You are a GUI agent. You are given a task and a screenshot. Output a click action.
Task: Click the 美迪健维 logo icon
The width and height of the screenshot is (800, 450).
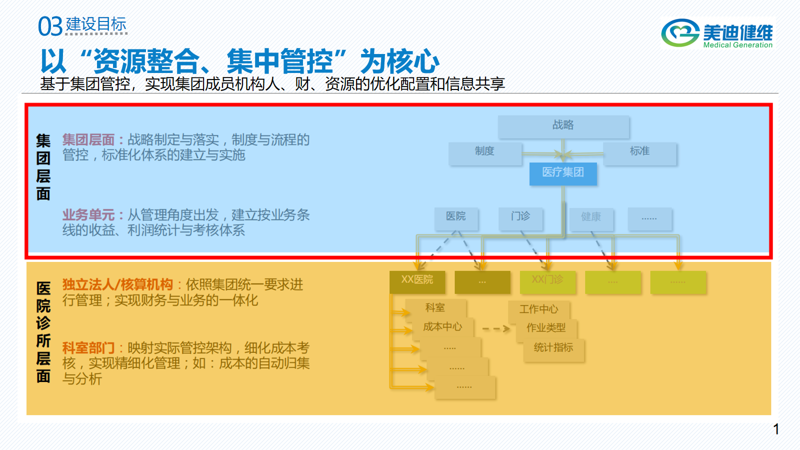pos(681,31)
